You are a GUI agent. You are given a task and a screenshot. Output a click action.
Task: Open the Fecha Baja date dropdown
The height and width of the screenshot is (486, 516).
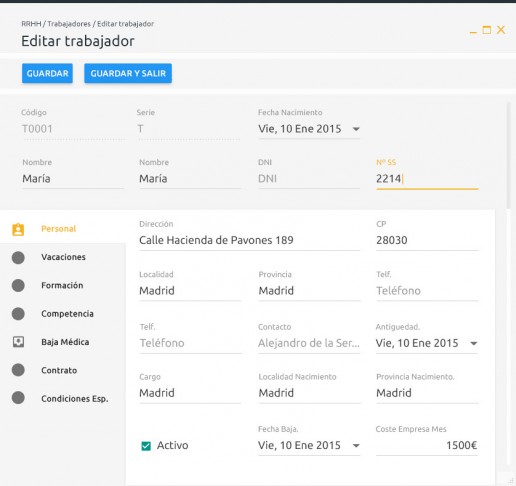pos(356,446)
